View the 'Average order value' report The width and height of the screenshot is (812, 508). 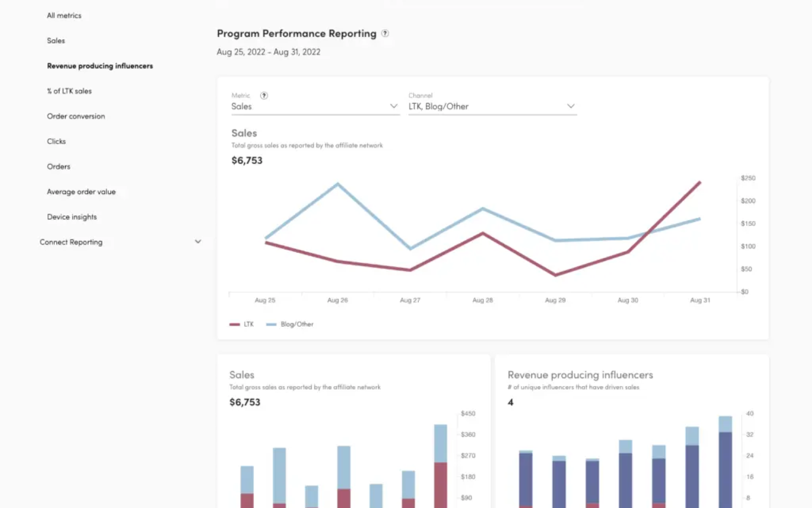[x=81, y=192]
